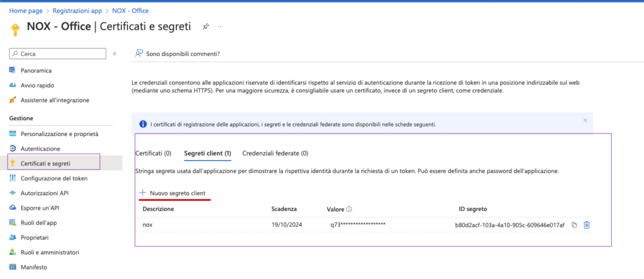Click the Ruoli dell'app grid icon
This screenshot has height=279, width=644.
click(13, 222)
